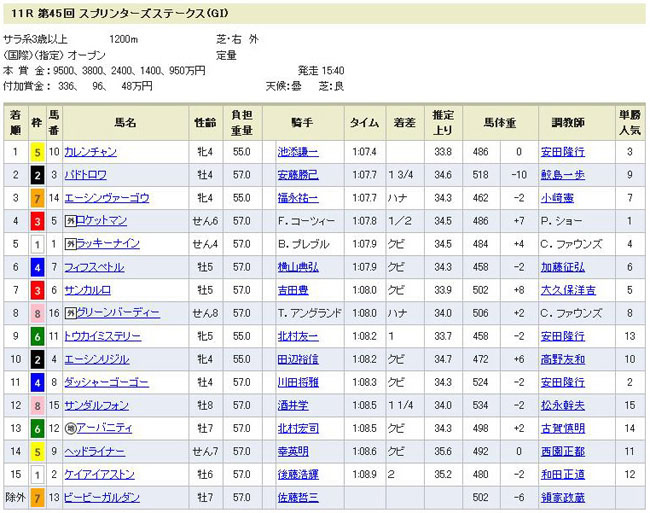
Task: Click jockey name 横山典弘
Action: coord(296,267)
